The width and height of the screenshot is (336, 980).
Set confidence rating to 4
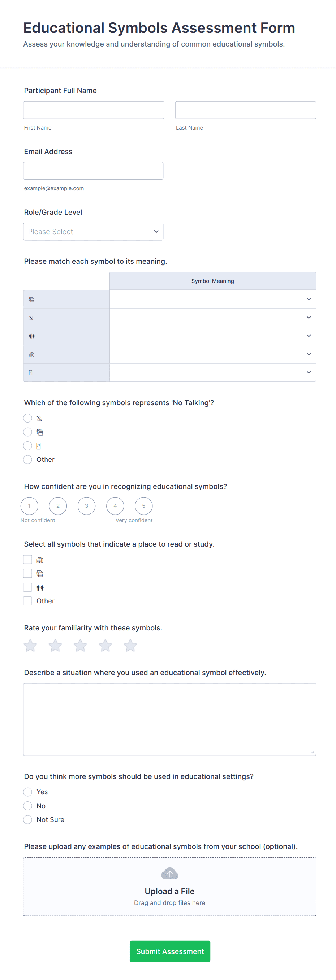pyautogui.click(x=115, y=506)
